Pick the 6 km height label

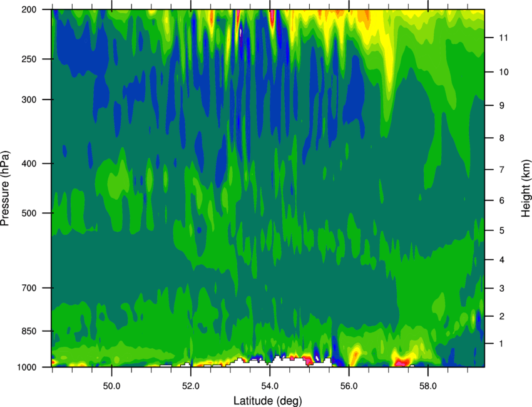click(502, 200)
